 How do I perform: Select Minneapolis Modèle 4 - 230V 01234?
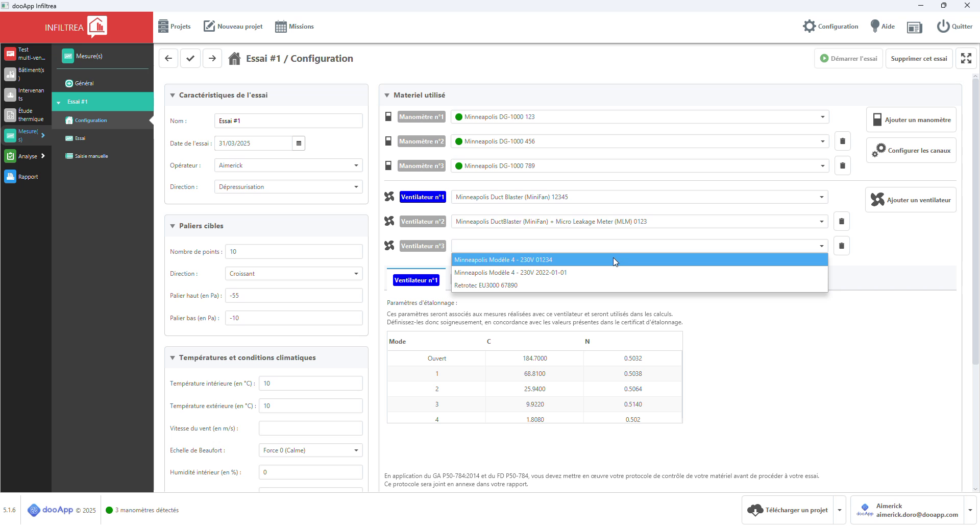click(x=640, y=260)
